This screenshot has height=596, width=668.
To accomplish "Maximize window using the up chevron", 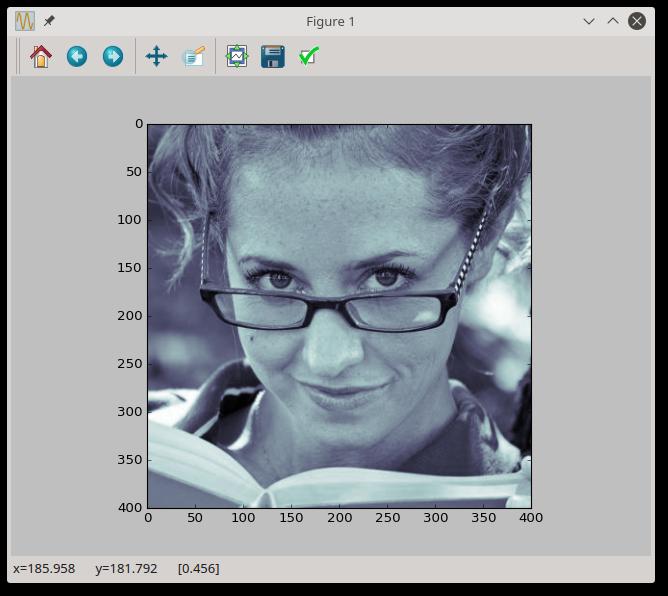I will click(x=613, y=21).
